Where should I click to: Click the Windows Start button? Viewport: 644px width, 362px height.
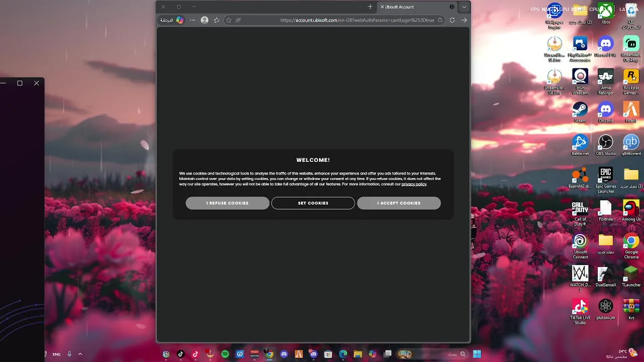(477, 354)
